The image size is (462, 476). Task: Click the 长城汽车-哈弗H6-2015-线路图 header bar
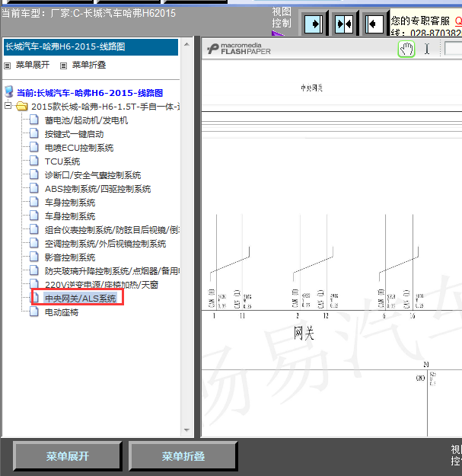91,46
